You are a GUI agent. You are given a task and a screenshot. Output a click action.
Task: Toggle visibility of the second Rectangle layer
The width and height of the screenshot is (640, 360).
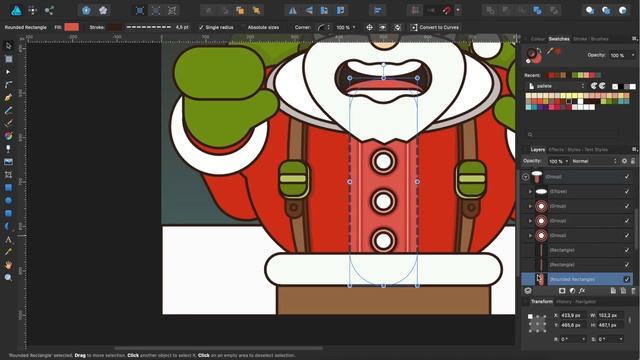point(627,265)
